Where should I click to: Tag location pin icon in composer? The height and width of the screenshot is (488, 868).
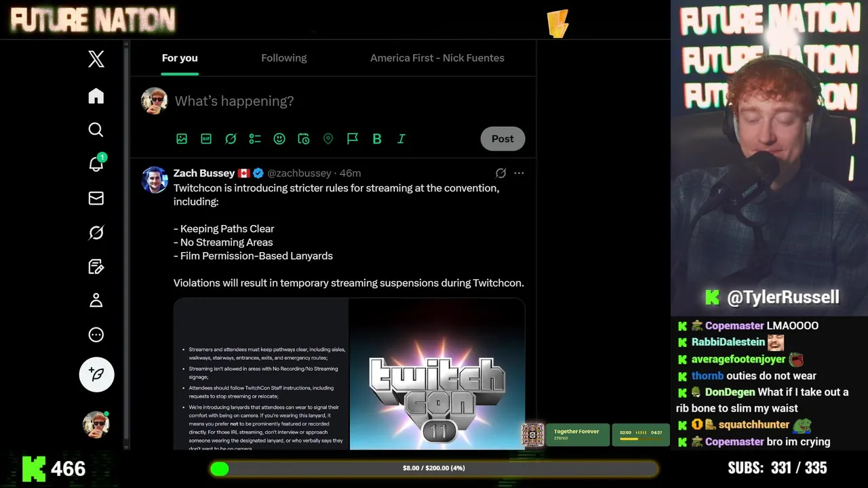pyautogui.click(x=328, y=139)
